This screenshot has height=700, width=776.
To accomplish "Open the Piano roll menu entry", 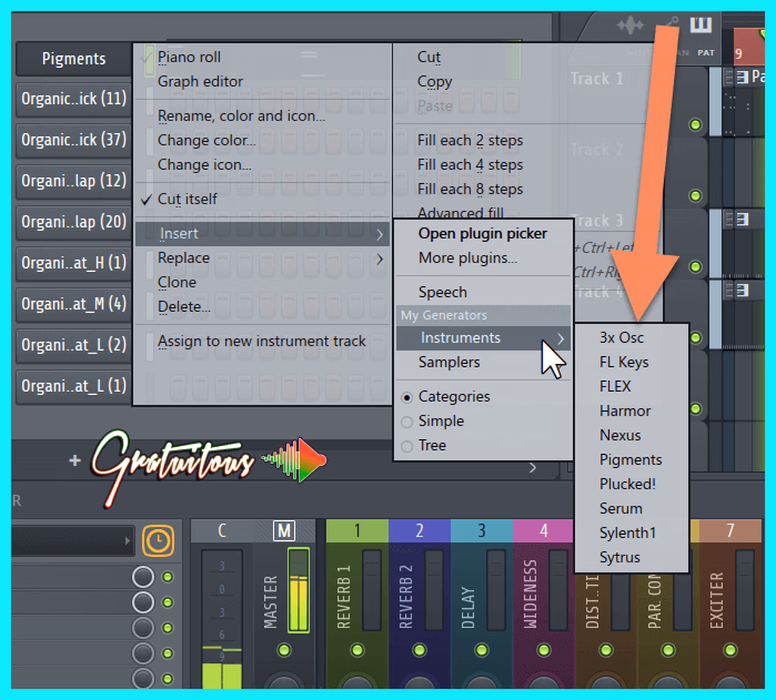I will [x=262, y=57].
